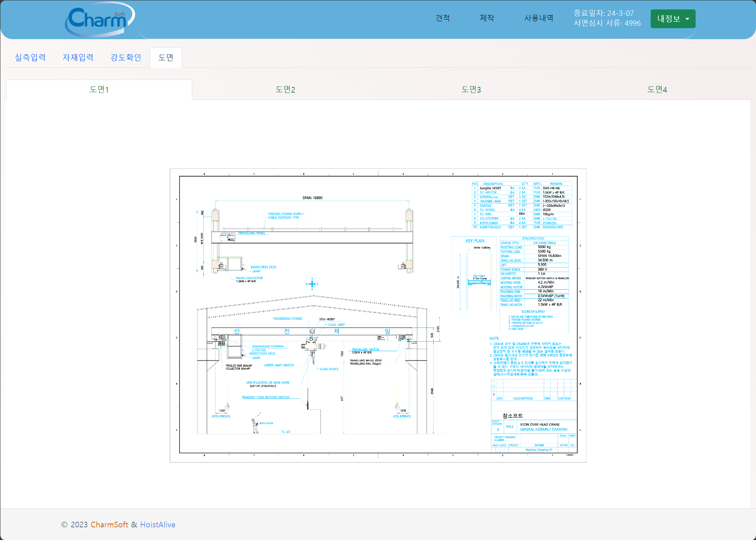756x540 pixels.
Task: Open the 제작 menu
Action: (487, 18)
